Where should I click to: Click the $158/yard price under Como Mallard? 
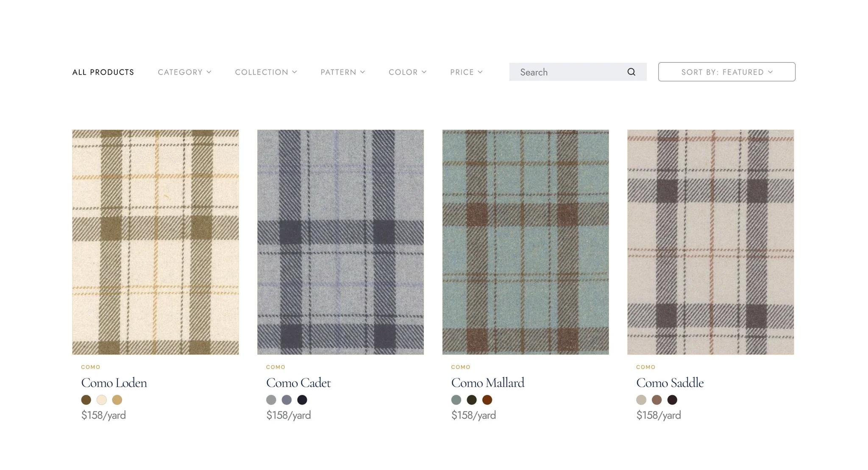473,415
